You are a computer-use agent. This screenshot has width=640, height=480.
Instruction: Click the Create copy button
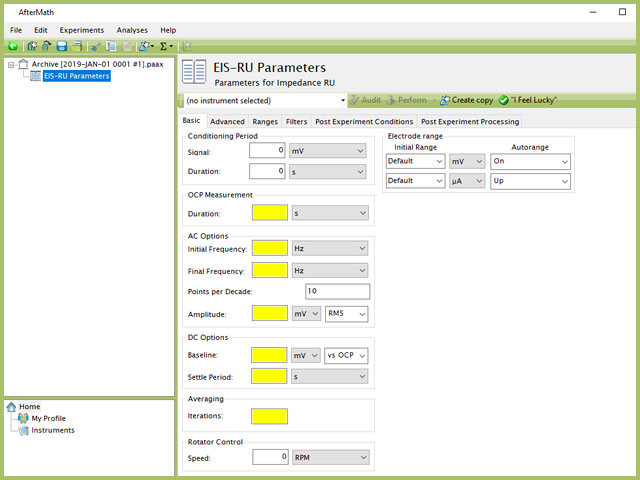[467, 100]
